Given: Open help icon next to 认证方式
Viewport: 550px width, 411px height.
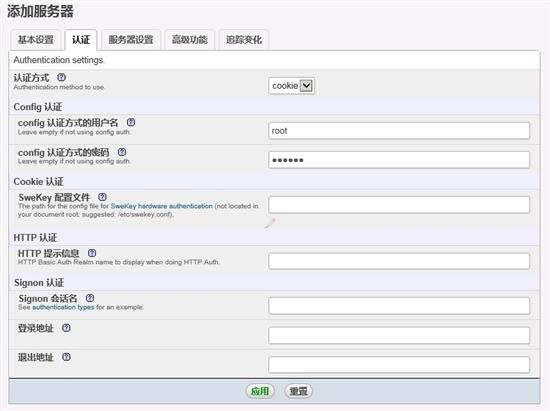Looking at the screenshot, I should 61,77.
